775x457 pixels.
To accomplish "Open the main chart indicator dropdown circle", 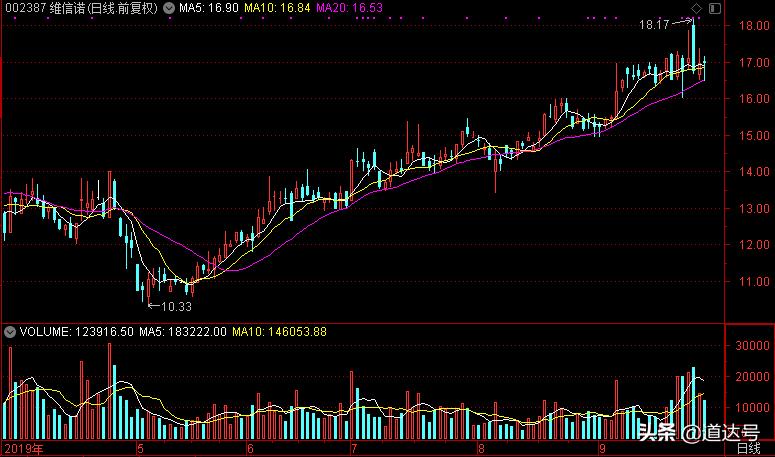I will tap(169, 8).
